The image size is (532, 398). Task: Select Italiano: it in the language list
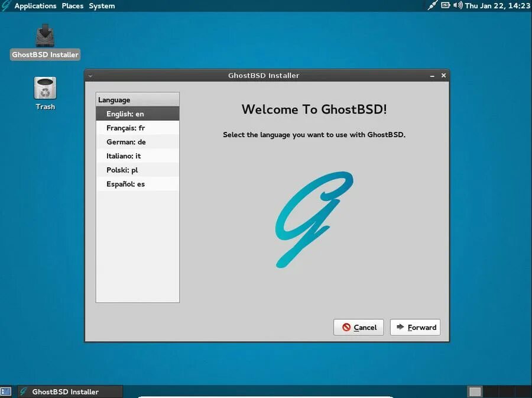click(x=137, y=156)
